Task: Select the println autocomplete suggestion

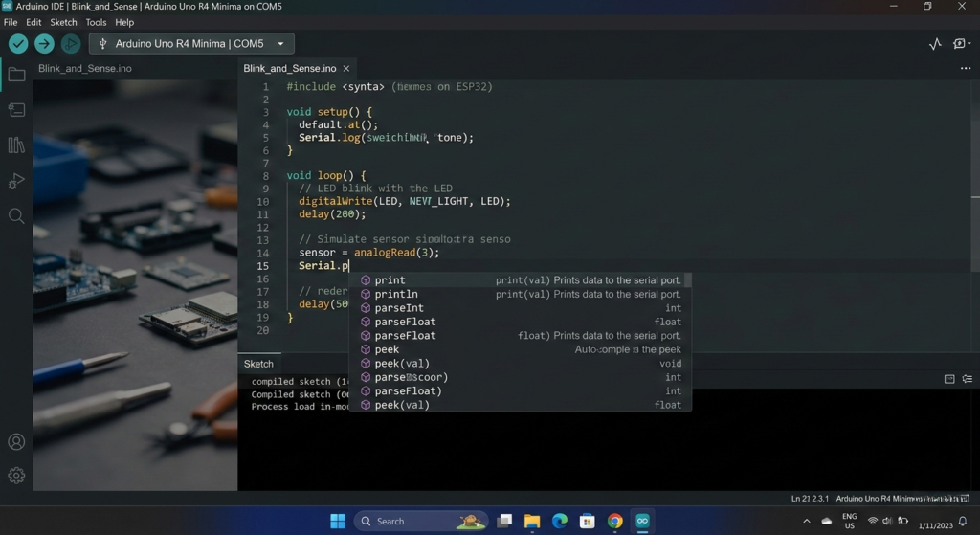Action: point(396,294)
